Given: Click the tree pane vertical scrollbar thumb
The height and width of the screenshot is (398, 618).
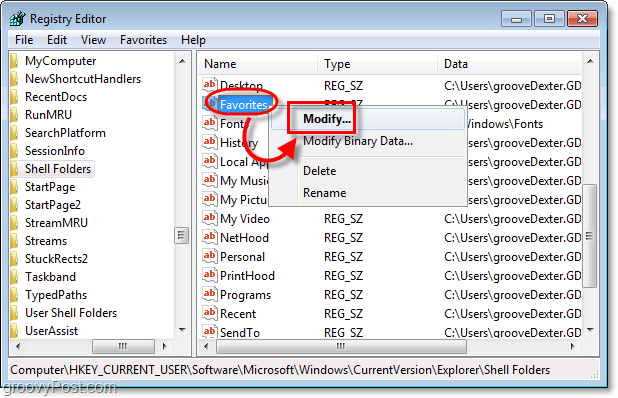Looking at the screenshot, I should [x=182, y=236].
